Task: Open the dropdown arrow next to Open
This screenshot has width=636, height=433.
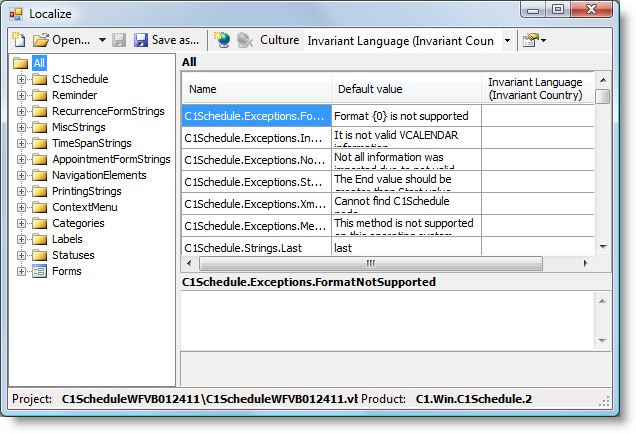Action: (x=102, y=41)
